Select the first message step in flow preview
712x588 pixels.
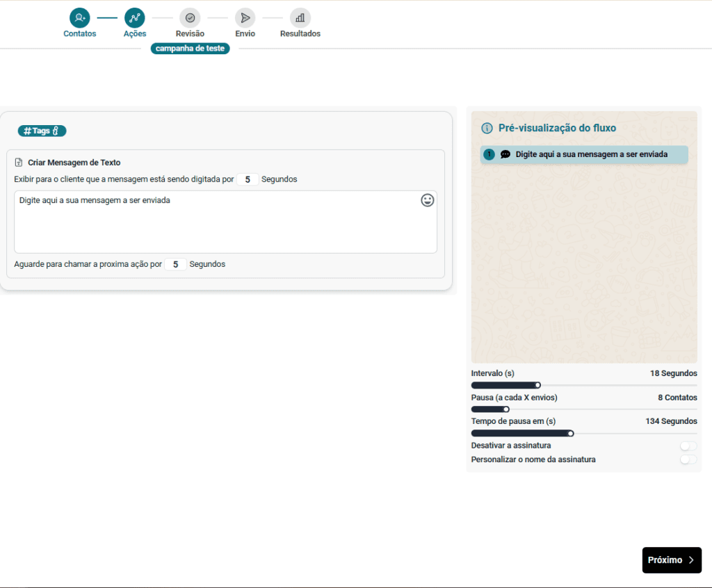584,154
